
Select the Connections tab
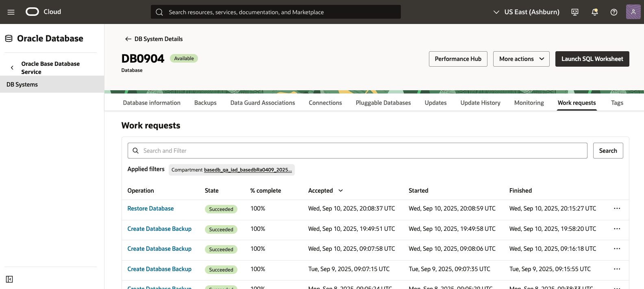[325, 103]
